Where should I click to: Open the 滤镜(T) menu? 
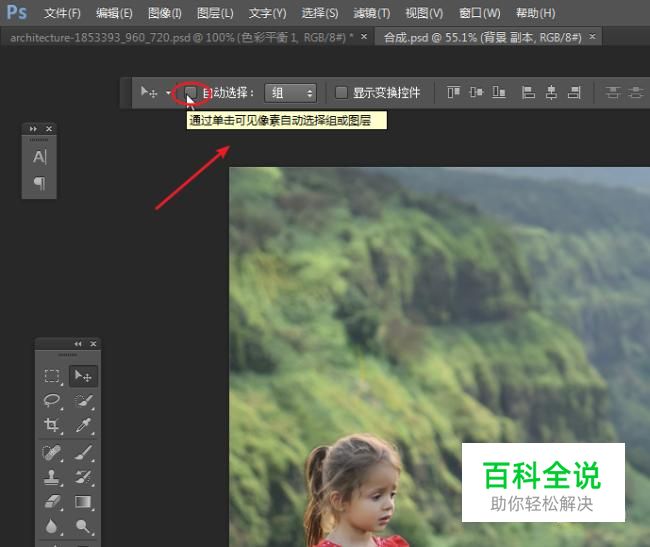[371, 13]
